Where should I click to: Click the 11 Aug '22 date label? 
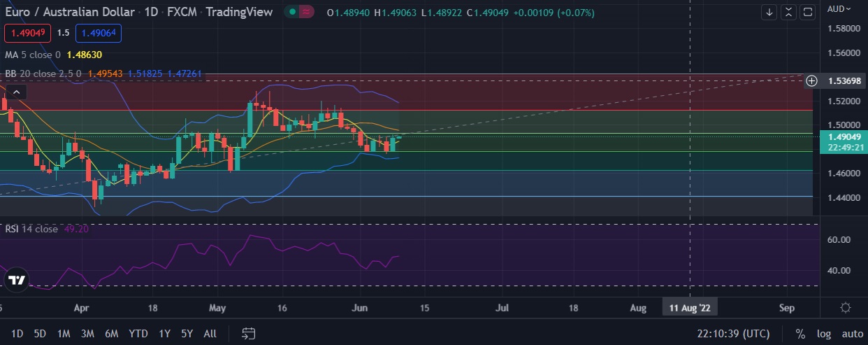[x=690, y=307]
